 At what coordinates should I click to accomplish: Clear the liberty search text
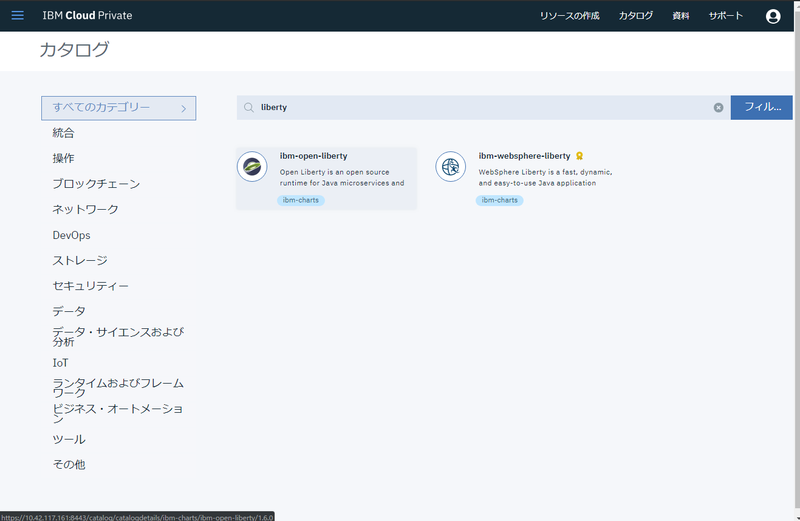point(718,107)
